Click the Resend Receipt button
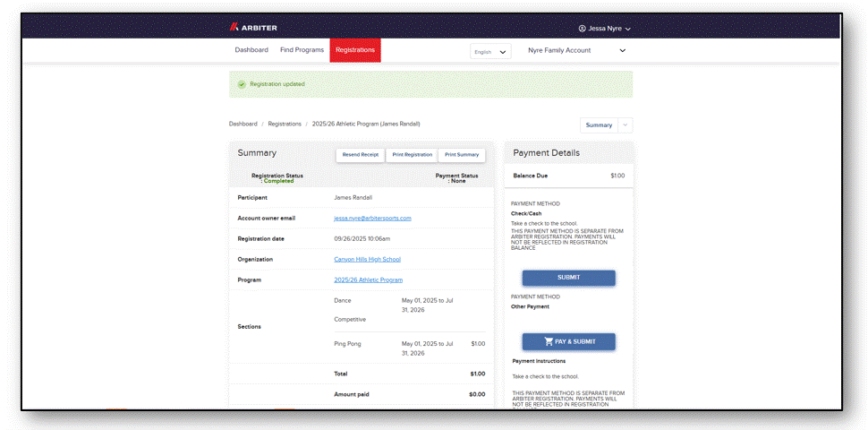 pos(361,155)
